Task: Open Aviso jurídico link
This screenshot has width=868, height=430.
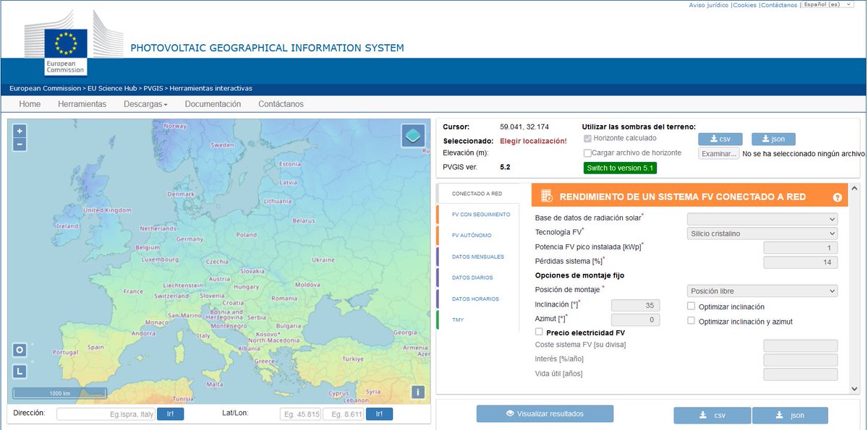Action: [x=709, y=5]
